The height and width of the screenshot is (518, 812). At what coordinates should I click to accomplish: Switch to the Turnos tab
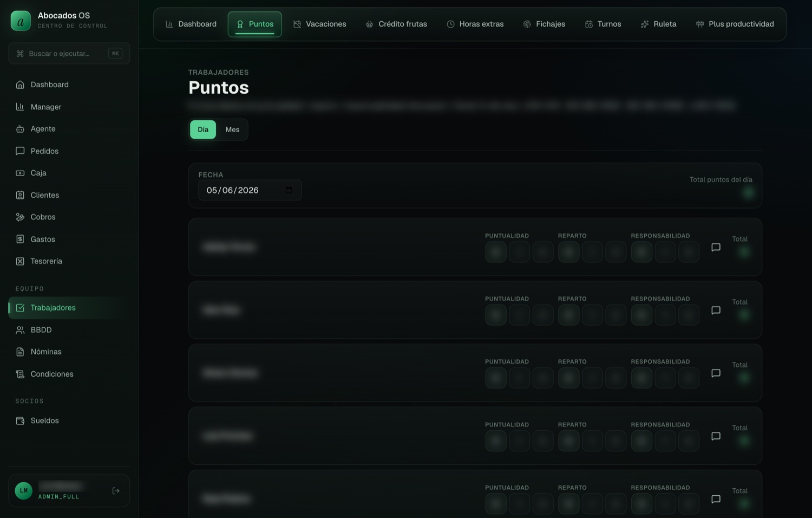603,24
